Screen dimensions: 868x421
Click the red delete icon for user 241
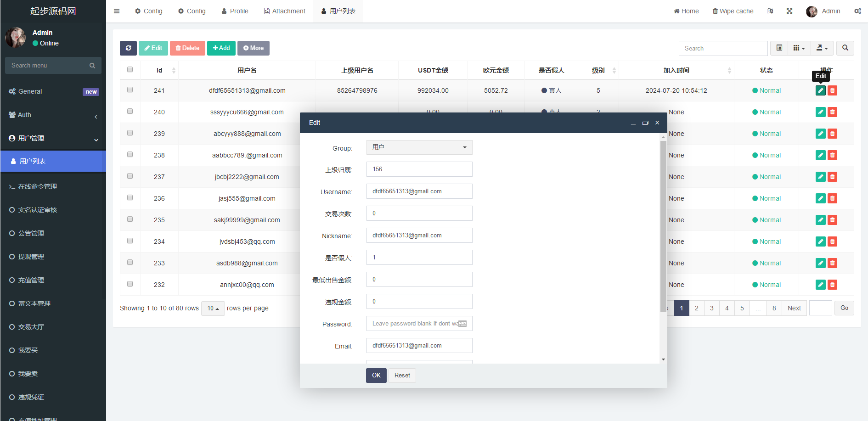point(832,90)
